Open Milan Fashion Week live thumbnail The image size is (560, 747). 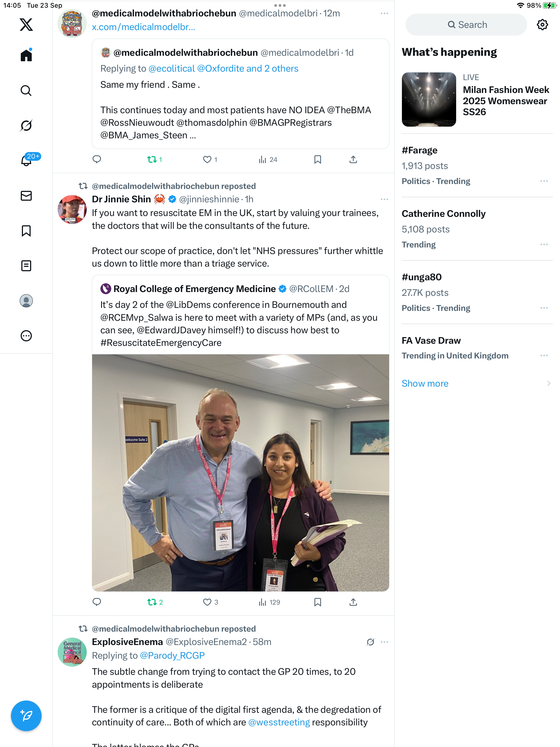428,99
